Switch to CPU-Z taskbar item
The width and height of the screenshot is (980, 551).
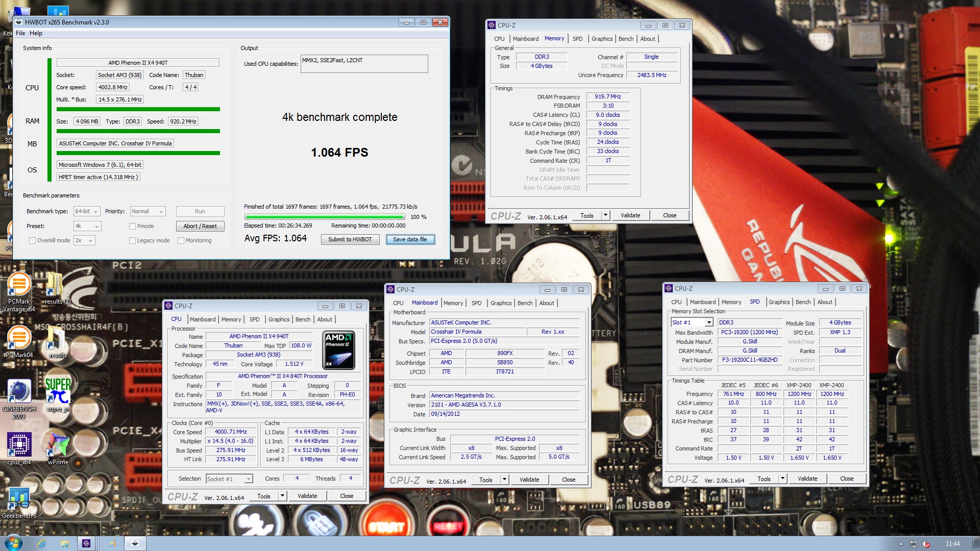tap(86, 543)
